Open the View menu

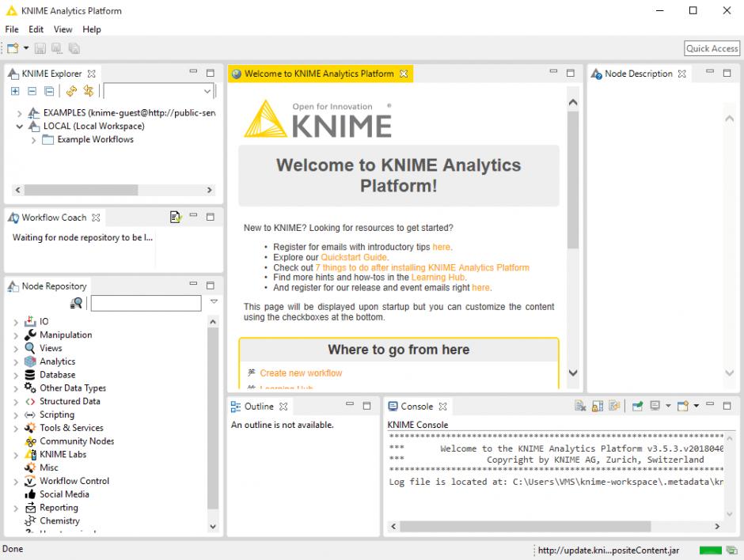[x=63, y=29]
